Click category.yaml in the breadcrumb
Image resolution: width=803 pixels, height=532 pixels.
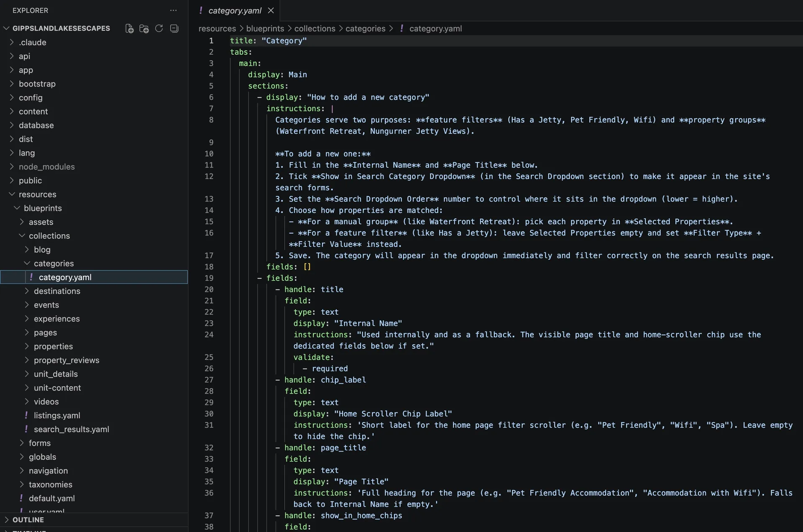[x=435, y=28]
